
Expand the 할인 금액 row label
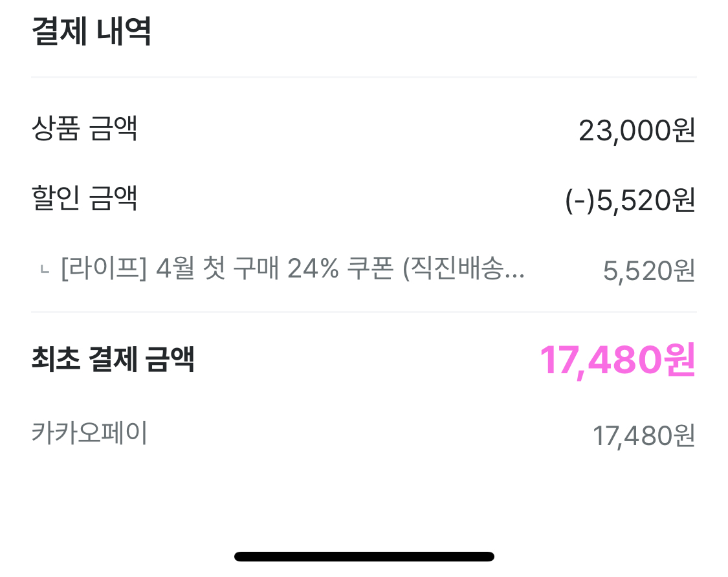[x=84, y=199]
